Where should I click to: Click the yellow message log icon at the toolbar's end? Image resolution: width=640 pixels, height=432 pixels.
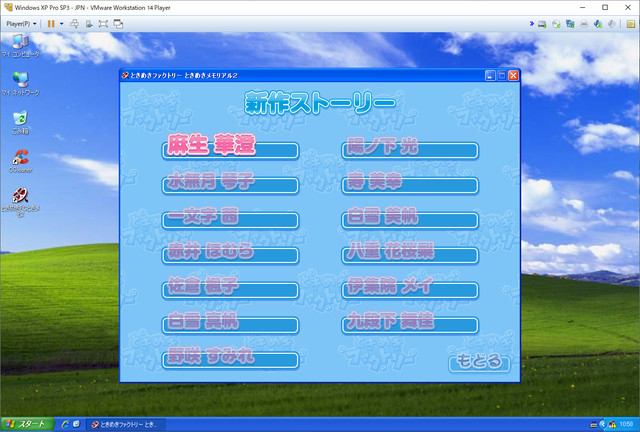click(x=631, y=24)
